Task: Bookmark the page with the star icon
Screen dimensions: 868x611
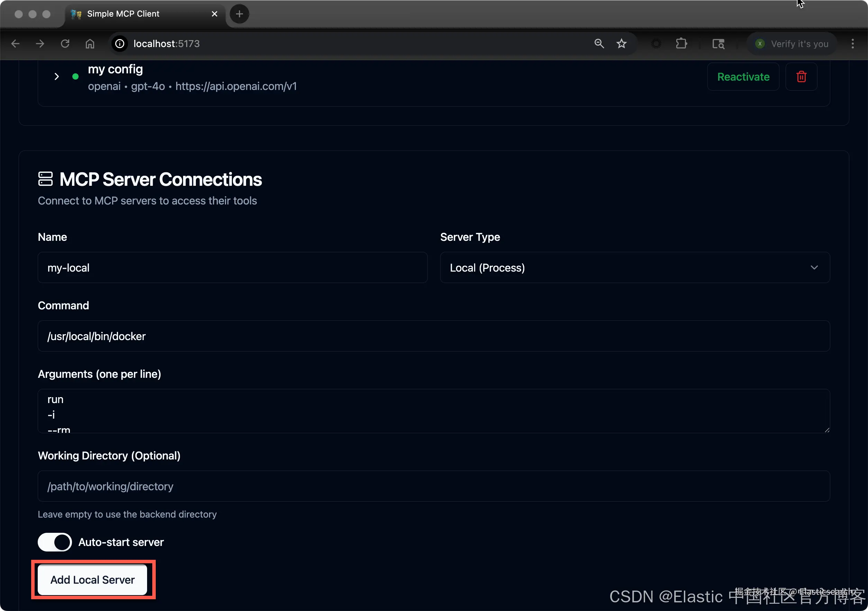Action: click(x=622, y=44)
